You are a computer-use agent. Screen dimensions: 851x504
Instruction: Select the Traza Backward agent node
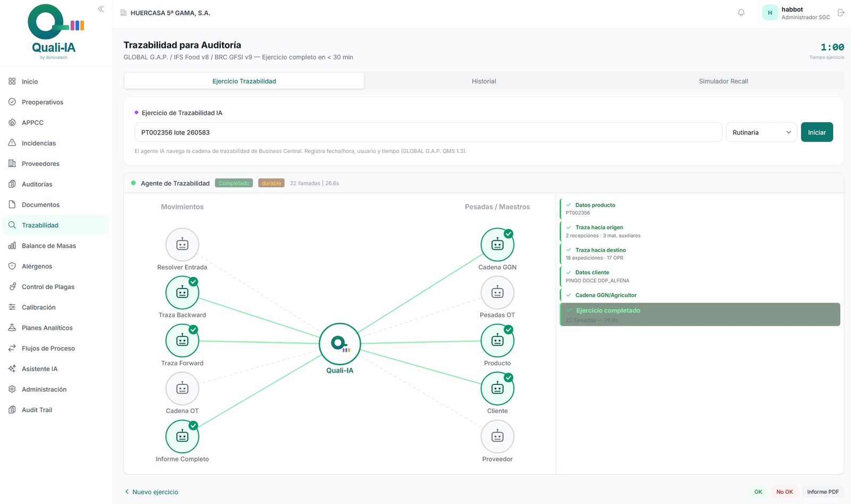182,292
